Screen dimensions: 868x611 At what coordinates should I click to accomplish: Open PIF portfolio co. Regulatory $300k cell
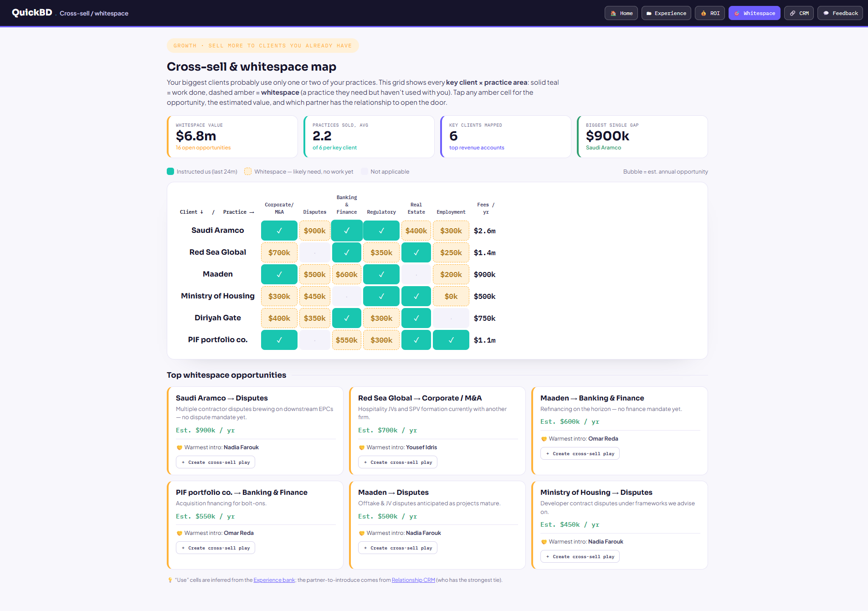(381, 340)
